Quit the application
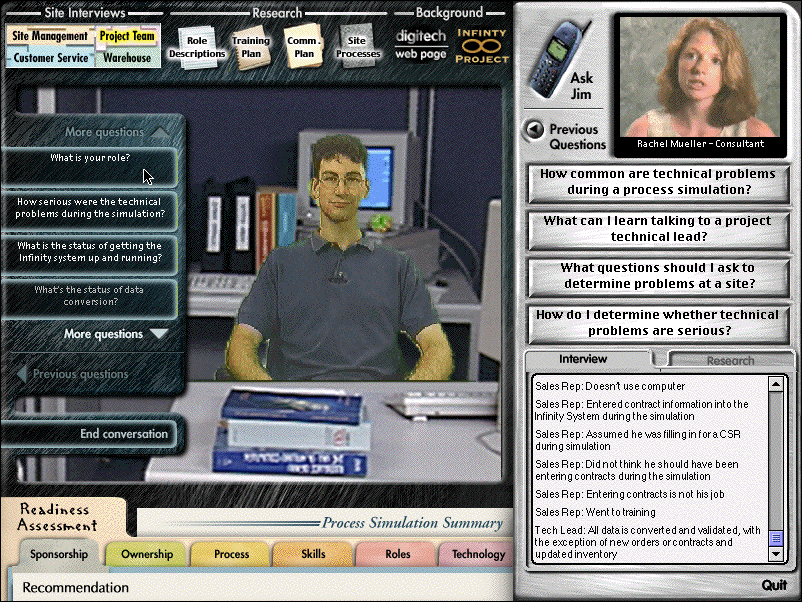Screen dimensions: 802x602 [x=773, y=585]
